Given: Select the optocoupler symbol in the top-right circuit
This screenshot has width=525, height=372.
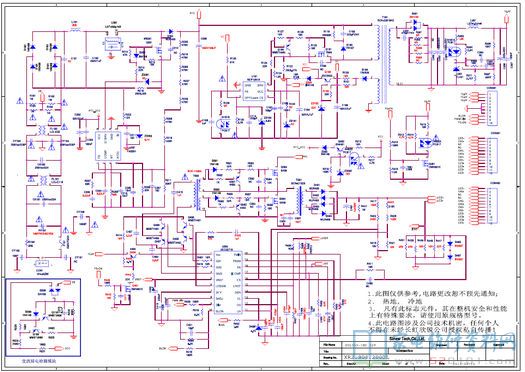Looking at the screenshot, I should tap(454, 52).
